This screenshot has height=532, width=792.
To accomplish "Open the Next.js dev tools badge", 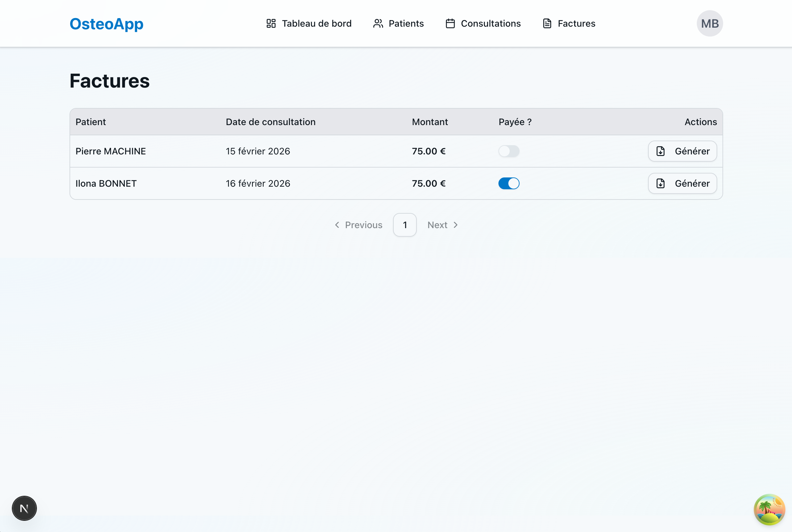I will [x=24, y=508].
